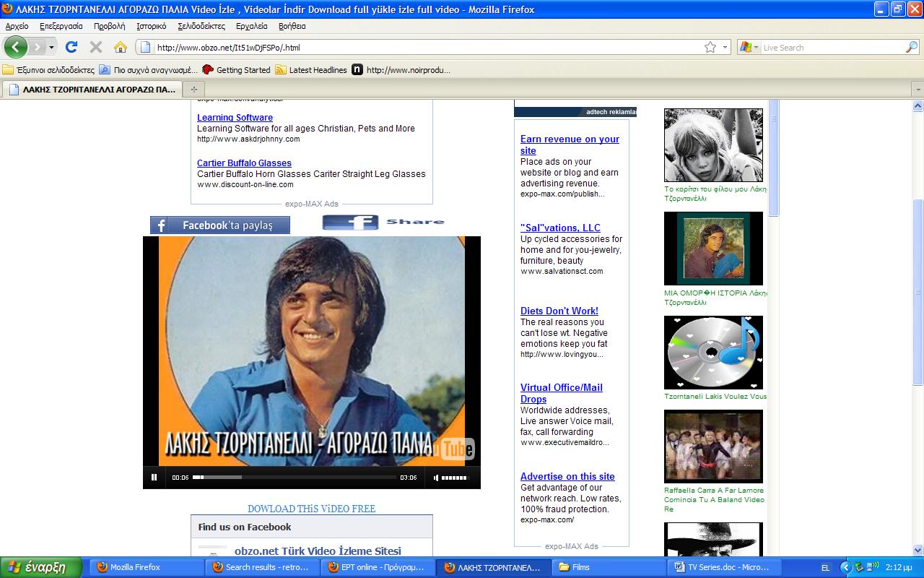This screenshot has height=578, width=924.
Task: Click the Facebook'ta paylaş button
Action: tap(220, 225)
